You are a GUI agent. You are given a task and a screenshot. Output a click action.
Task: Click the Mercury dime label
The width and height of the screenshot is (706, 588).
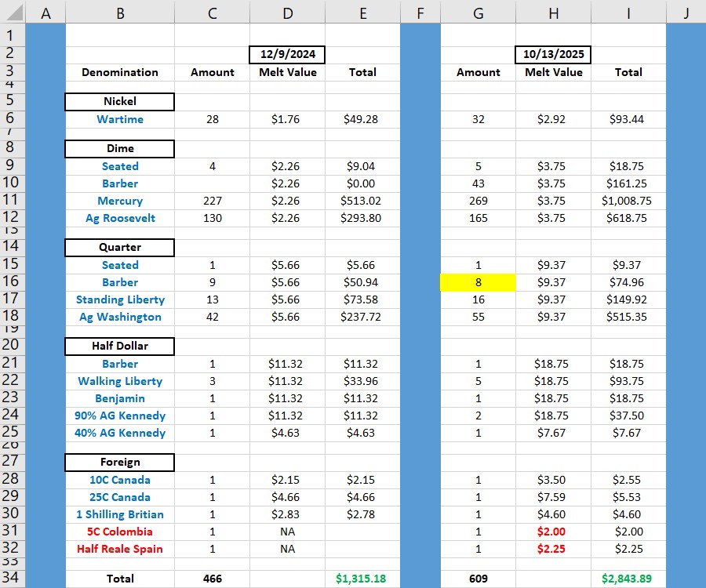[x=120, y=201]
